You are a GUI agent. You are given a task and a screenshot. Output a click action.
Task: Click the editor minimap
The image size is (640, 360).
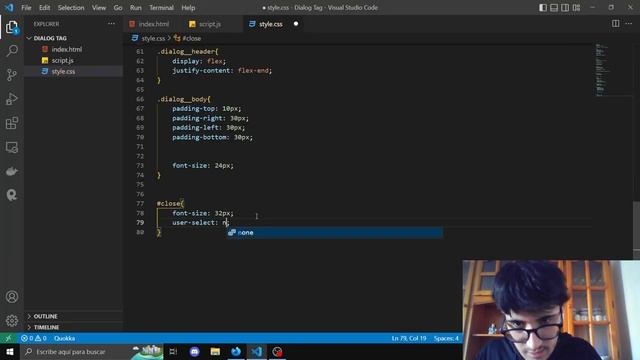coord(612,69)
